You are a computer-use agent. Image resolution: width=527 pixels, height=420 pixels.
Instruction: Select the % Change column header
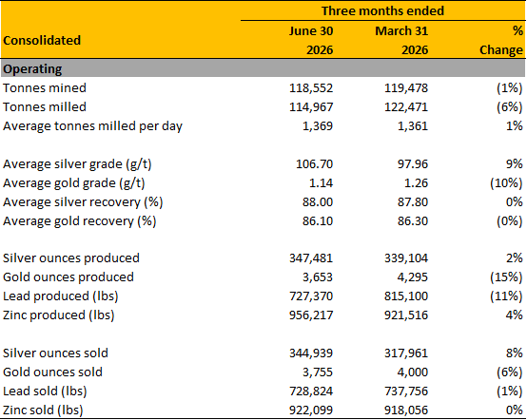pyautogui.click(x=501, y=40)
